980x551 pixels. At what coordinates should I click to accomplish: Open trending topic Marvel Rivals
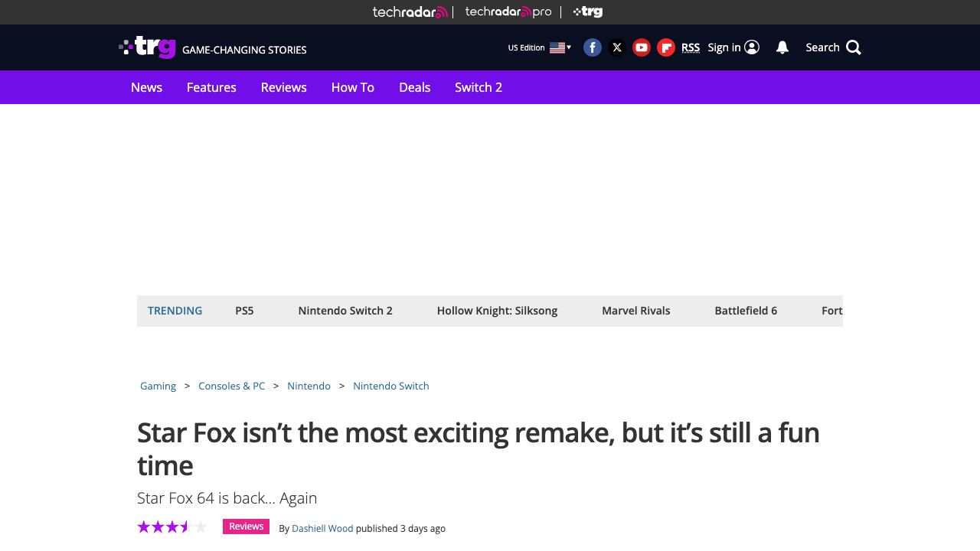click(635, 311)
